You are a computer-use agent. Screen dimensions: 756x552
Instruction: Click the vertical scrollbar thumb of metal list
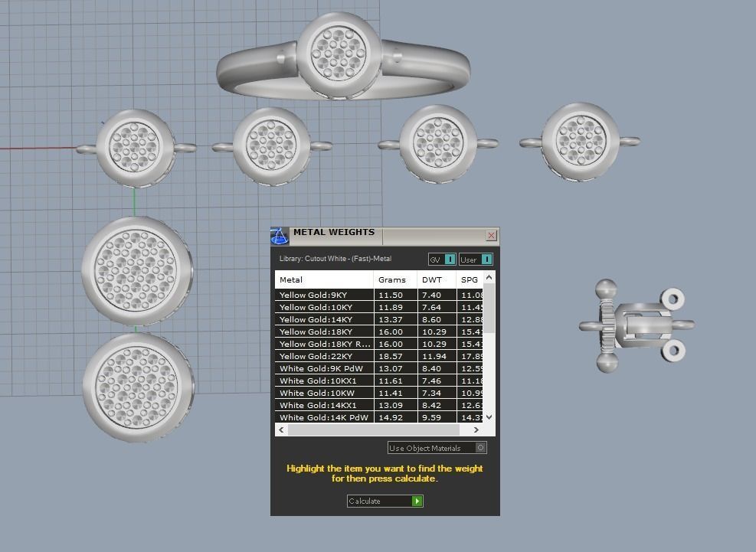[x=489, y=309]
